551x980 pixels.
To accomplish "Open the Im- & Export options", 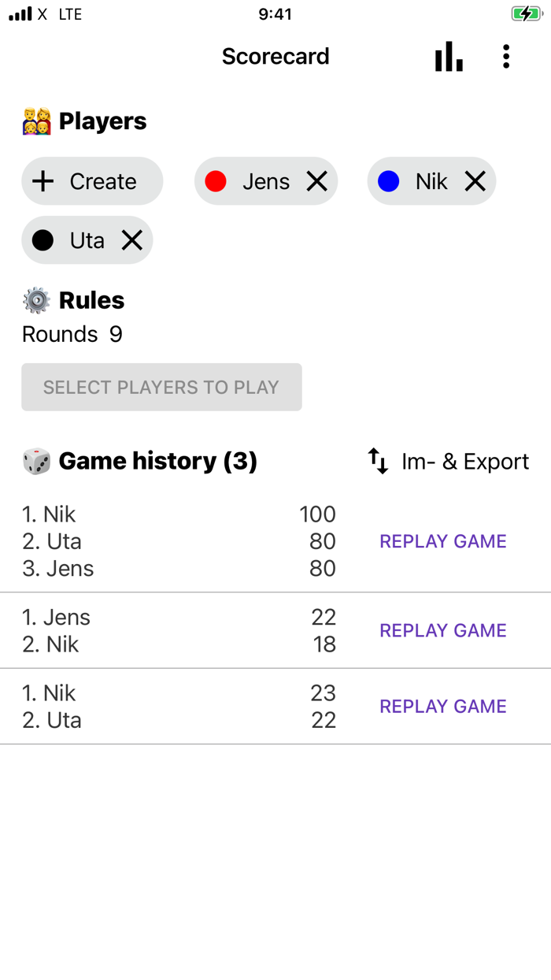I will [x=464, y=461].
